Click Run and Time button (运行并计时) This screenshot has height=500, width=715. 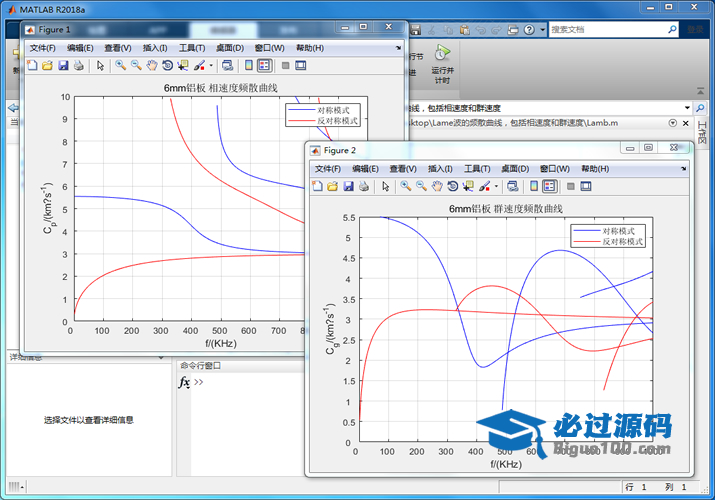(x=441, y=60)
